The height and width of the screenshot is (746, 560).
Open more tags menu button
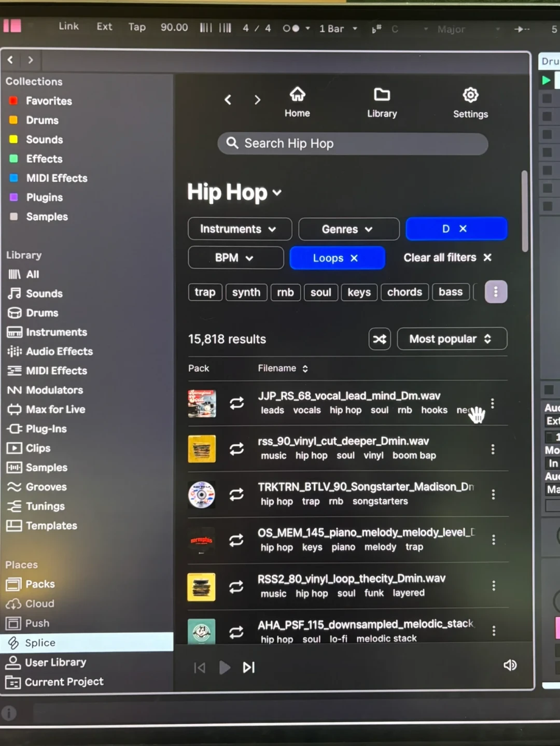496,292
